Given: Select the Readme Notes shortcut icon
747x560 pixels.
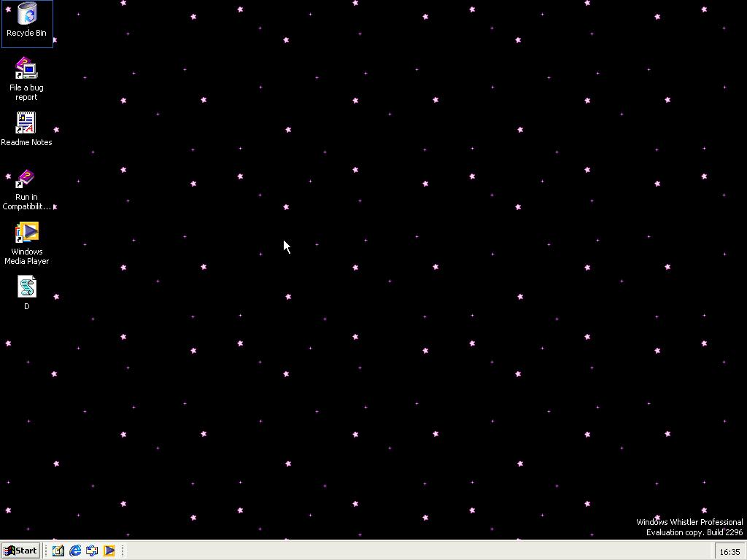Looking at the screenshot, I should pyautogui.click(x=26, y=122).
